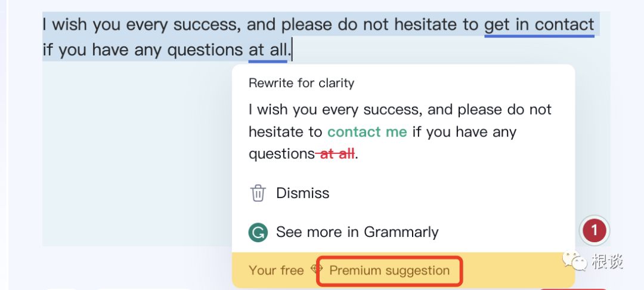
Task: Open the red Grammarly badge showing 1
Action: click(594, 230)
